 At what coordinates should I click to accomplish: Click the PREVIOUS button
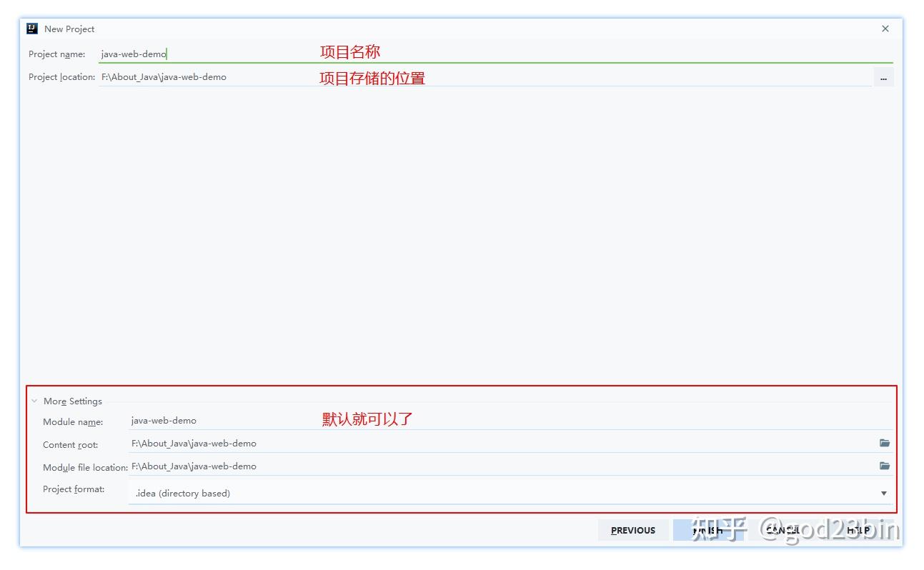(x=633, y=530)
